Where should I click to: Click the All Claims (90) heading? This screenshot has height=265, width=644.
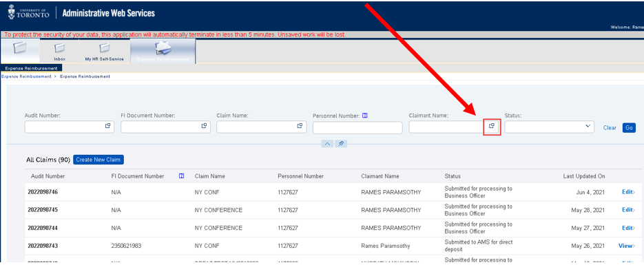(x=48, y=160)
